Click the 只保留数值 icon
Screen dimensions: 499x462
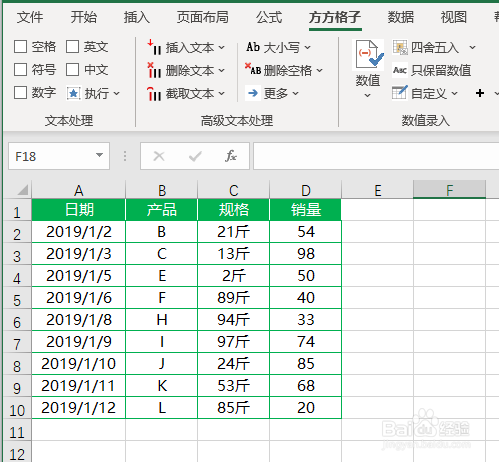(400, 70)
